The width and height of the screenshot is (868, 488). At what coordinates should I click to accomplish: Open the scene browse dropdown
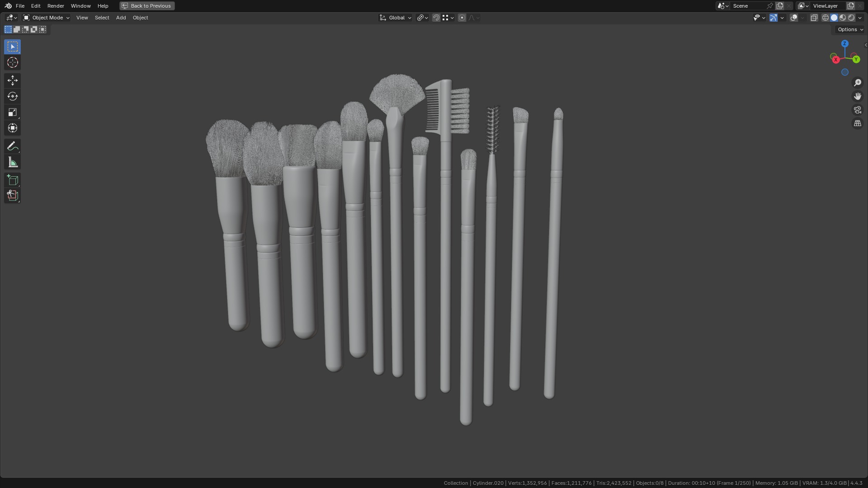point(723,6)
